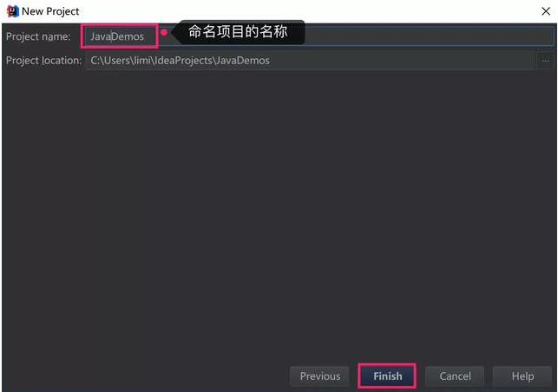The height and width of the screenshot is (392, 558).
Task: Click the browse ellipsis button for project location
Action: click(544, 61)
